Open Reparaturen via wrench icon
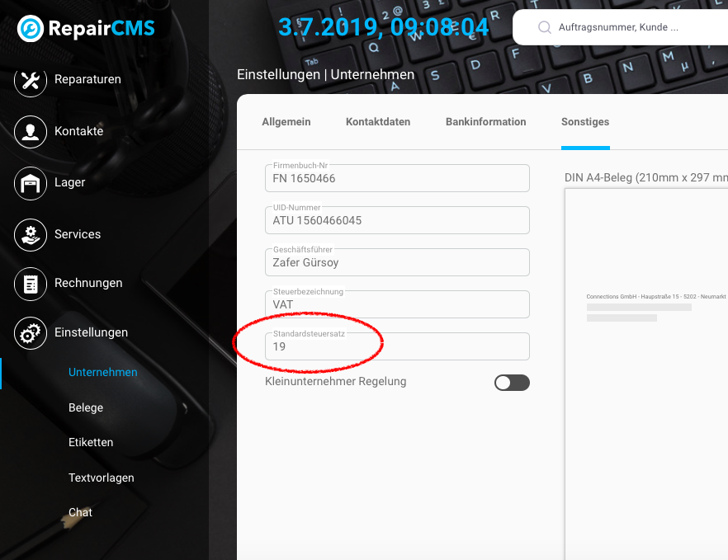728x560 pixels. click(x=31, y=80)
